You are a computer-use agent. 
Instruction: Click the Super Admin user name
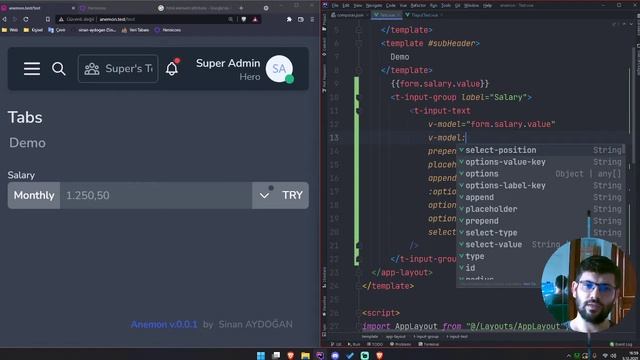click(x=228, y=63)
